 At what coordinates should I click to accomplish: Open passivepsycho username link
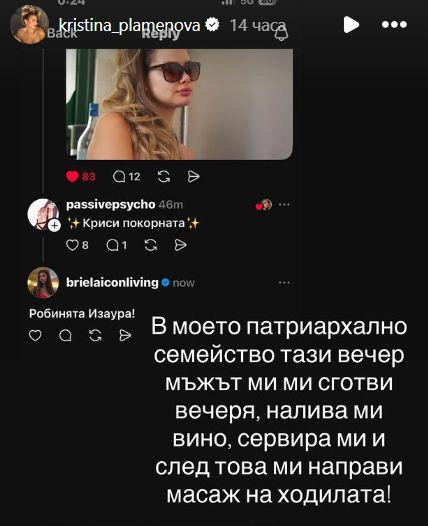coord(111,205)
